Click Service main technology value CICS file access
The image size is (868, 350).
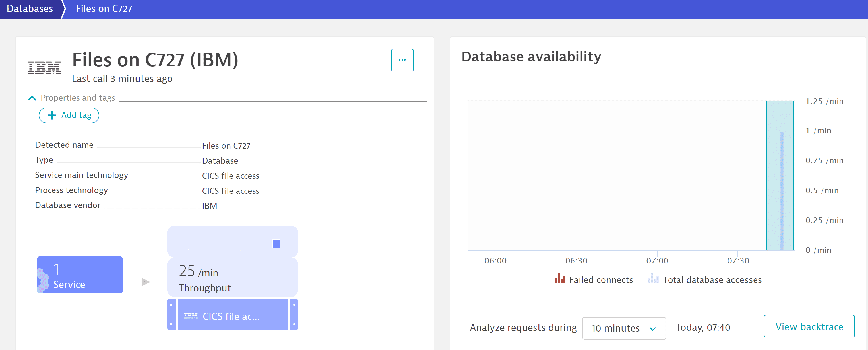(x=230, y=176)
